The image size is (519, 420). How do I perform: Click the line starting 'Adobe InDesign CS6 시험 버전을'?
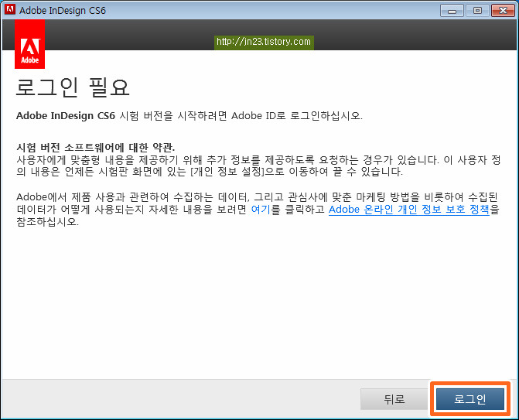click(190, 116)
